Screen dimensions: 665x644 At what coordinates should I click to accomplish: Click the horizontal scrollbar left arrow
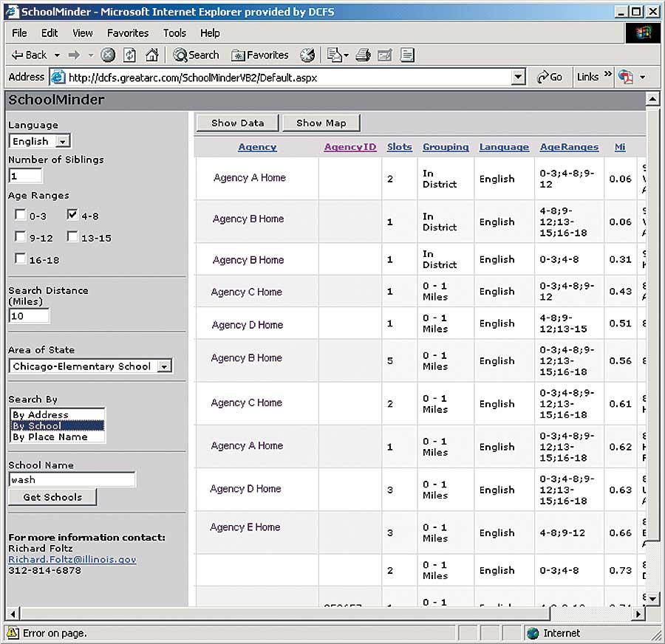[x=13, y=614]
